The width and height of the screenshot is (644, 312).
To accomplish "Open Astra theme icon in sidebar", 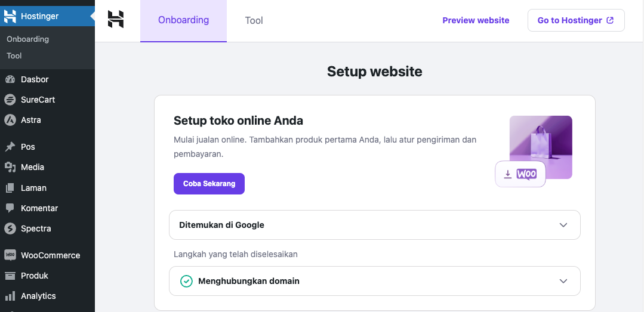I will coord(10,120).
